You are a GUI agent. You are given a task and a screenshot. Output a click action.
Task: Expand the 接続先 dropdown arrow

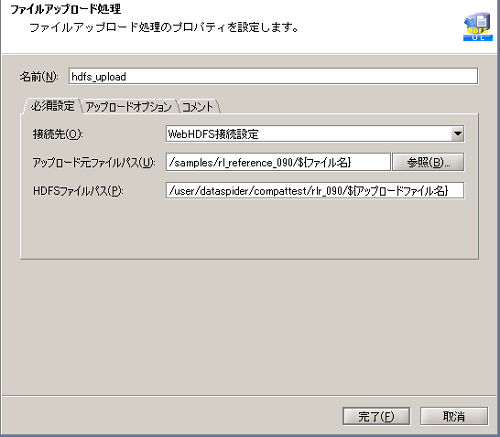[458, 134]
